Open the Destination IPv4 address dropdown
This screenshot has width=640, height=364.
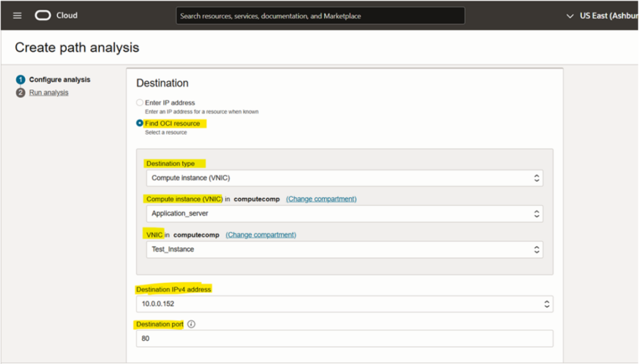(344, 304)
